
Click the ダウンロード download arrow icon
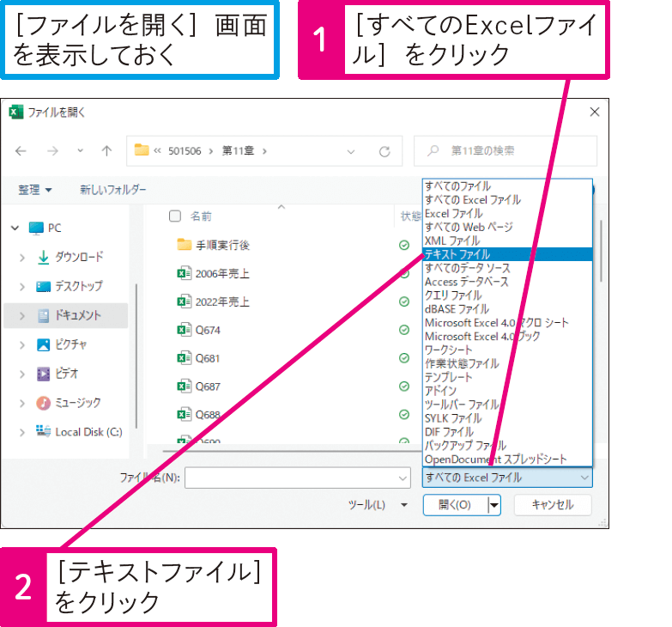pyautogui.click(x=43, y=258)
